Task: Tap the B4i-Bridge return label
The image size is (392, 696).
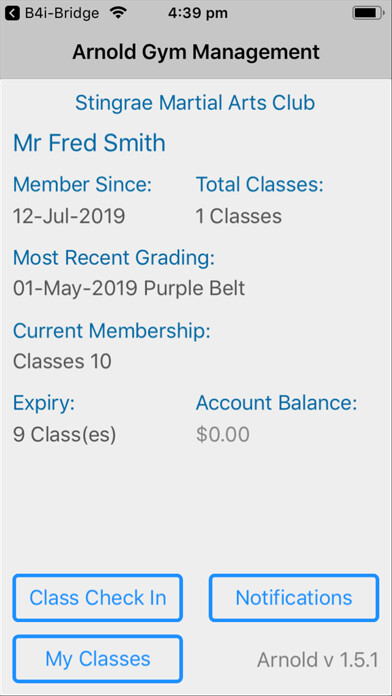Action: point(62,13)
